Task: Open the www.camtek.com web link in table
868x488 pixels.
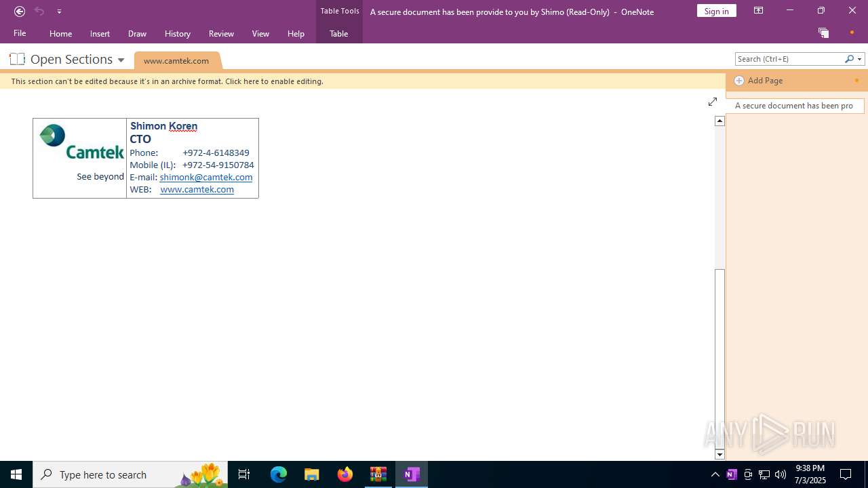Action: tap(197, 189)
